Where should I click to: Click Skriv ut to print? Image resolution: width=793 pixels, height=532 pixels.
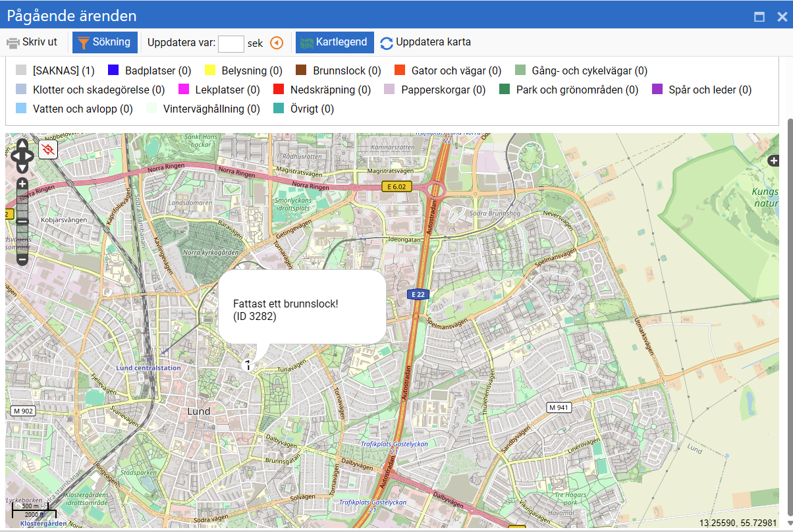(32, 43)
